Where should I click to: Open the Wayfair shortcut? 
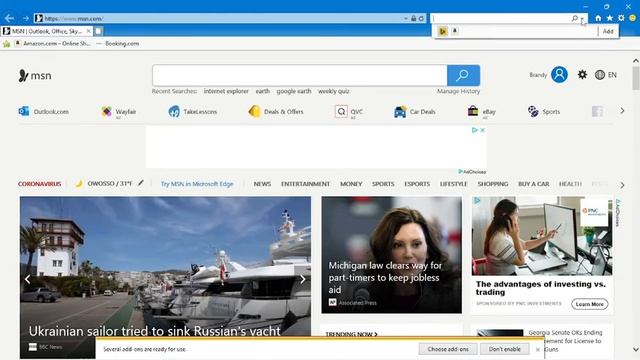pos(119,111)
